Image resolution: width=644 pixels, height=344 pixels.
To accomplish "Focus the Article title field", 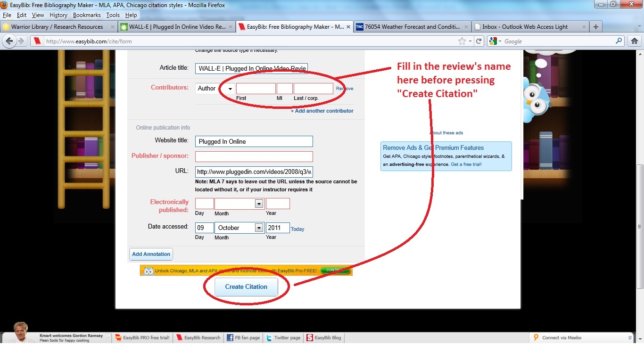I will (x=252, y=68).
